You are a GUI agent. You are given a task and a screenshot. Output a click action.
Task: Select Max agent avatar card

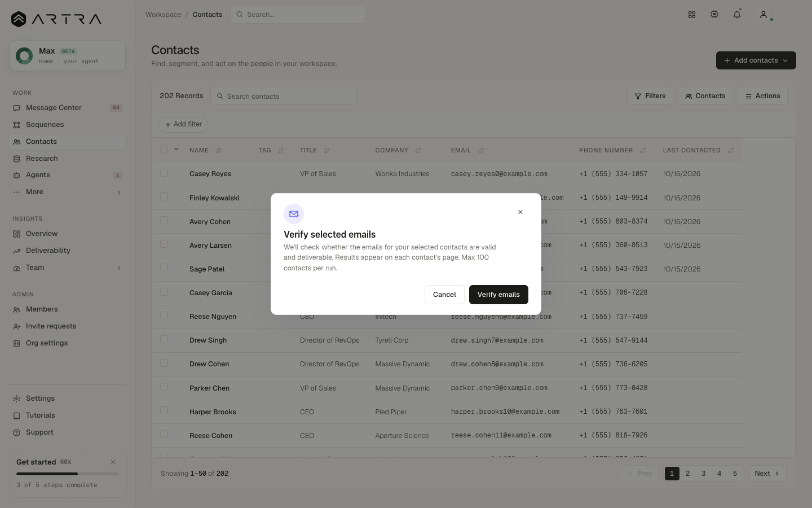(67, 56)
